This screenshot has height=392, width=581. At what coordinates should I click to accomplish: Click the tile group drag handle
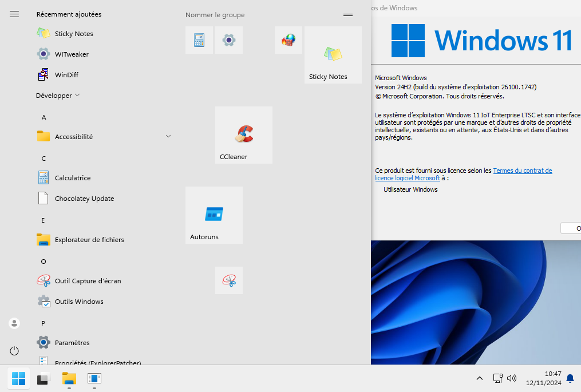[348, 15]
